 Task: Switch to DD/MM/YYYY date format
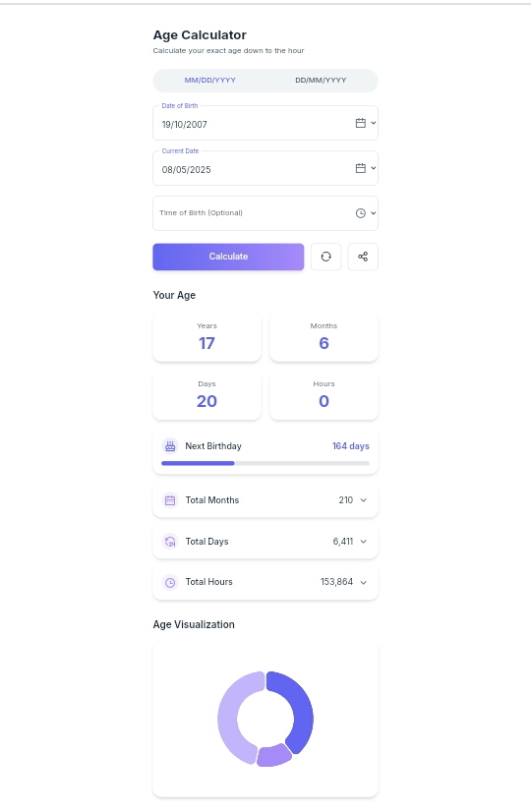321,81
